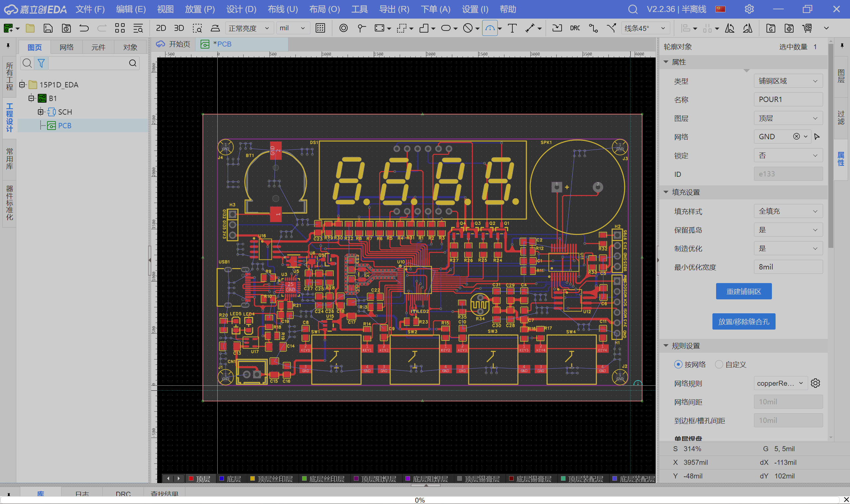
Task: Switch to 3D view
Action: 179,28
